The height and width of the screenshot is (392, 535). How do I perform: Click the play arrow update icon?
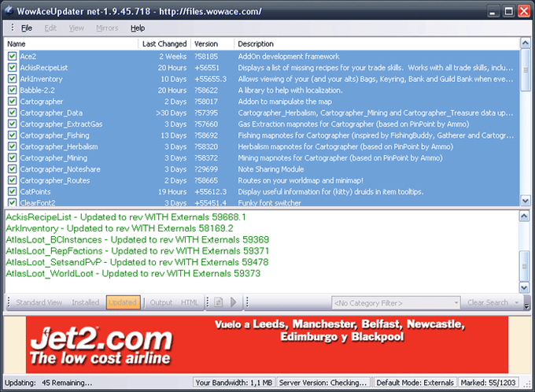coord(234,302)
